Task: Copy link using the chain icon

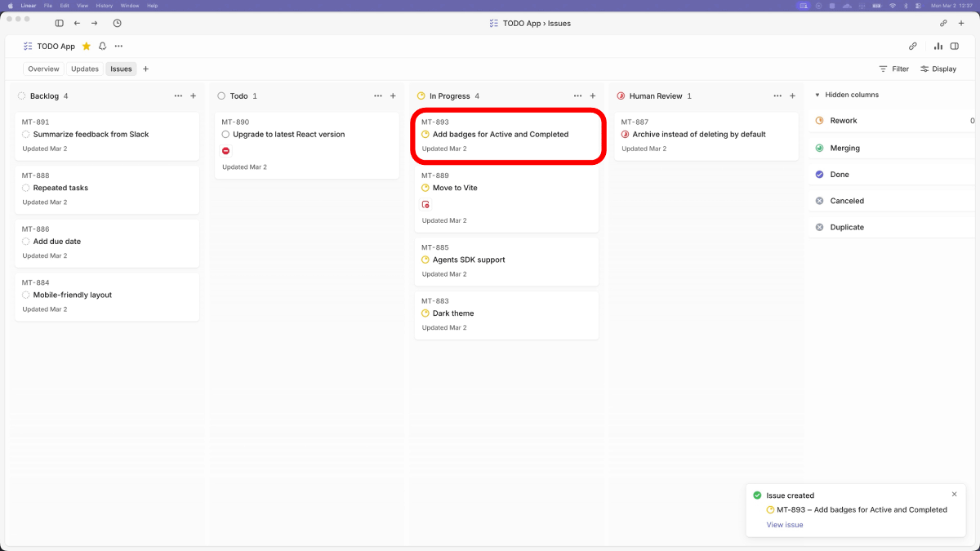Action: click(913, 47)
